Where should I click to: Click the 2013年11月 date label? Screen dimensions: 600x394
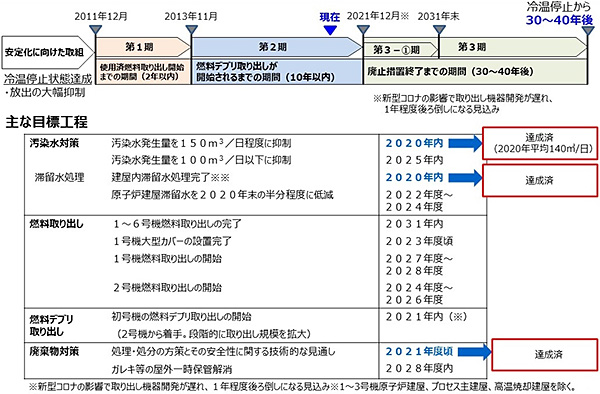[x=191, y=16]
